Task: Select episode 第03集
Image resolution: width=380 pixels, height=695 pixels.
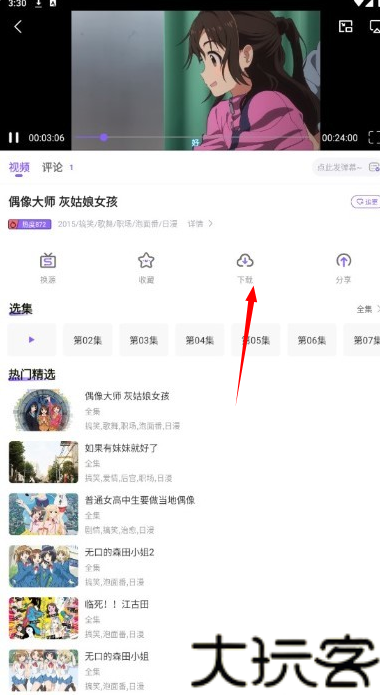Action: click(x=144, y=340)
